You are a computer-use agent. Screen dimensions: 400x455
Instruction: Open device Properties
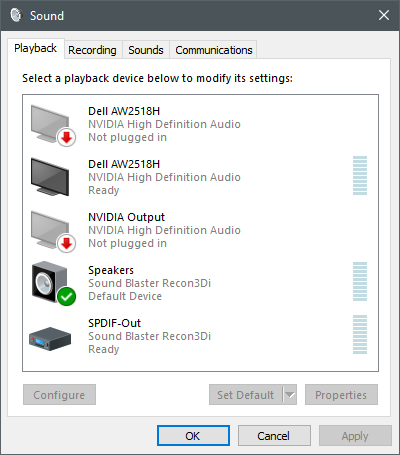(x=341, y=395)
